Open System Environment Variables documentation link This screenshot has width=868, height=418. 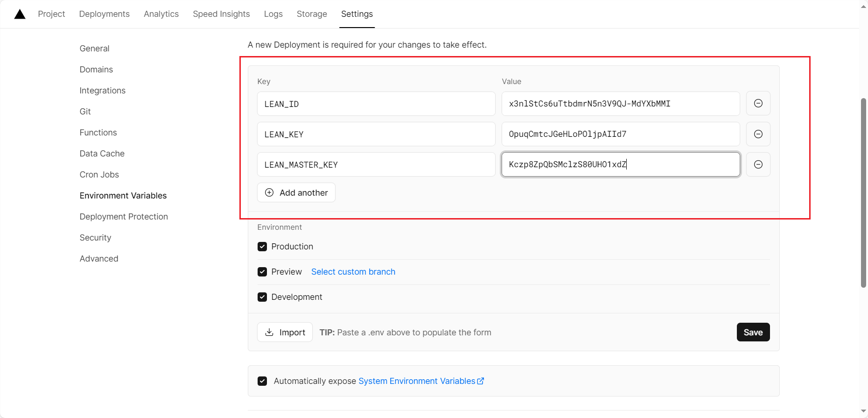click(x=420, y=381)
